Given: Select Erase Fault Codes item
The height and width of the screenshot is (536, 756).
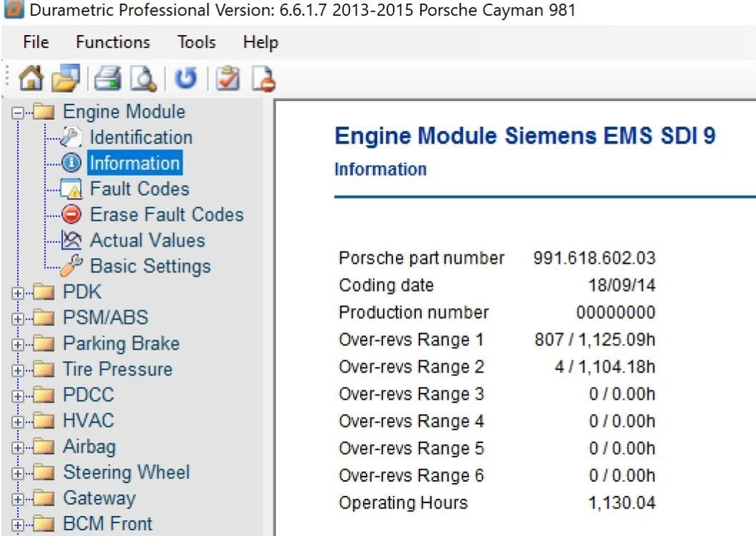Looking at the screenshot, I should pyautogui.click(x=167, y=214).
